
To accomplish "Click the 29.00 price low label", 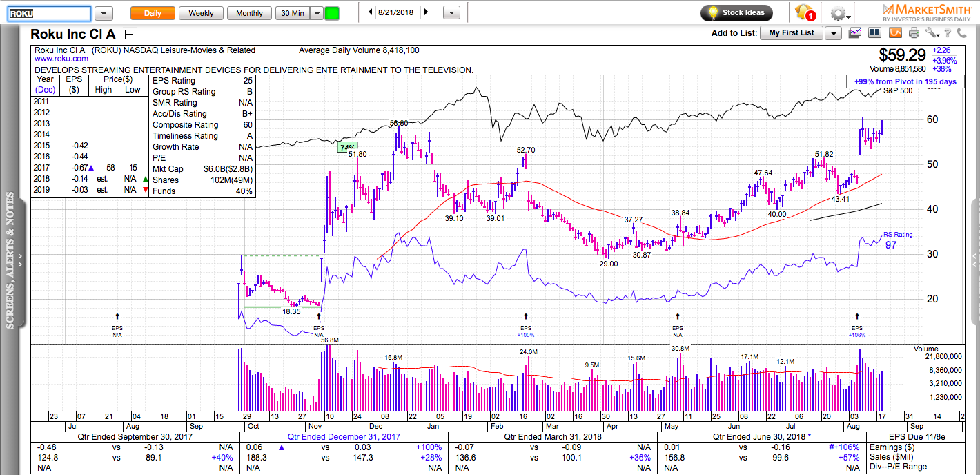I will click(609, 264).
